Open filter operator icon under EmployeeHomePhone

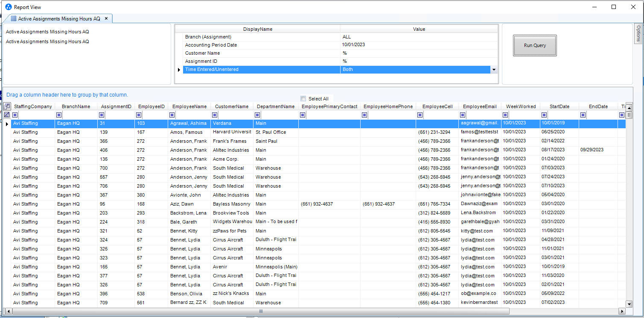click(x=364, y=115)
